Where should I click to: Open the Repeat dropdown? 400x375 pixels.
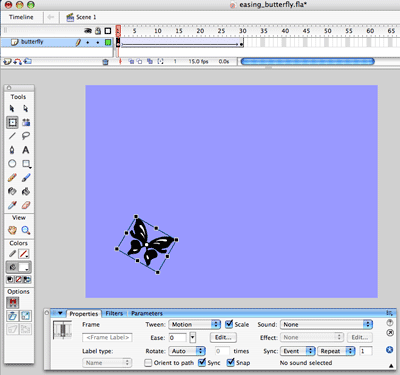pos(336,351)
